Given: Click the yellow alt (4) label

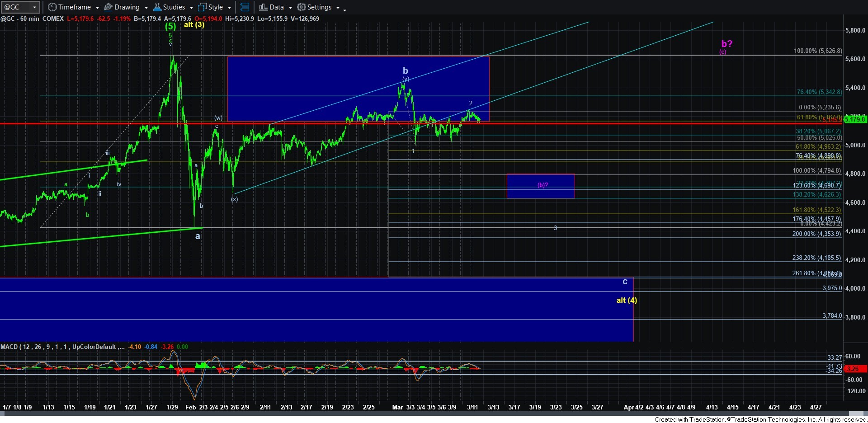Looking at the screenshot, I should (627, 300).
